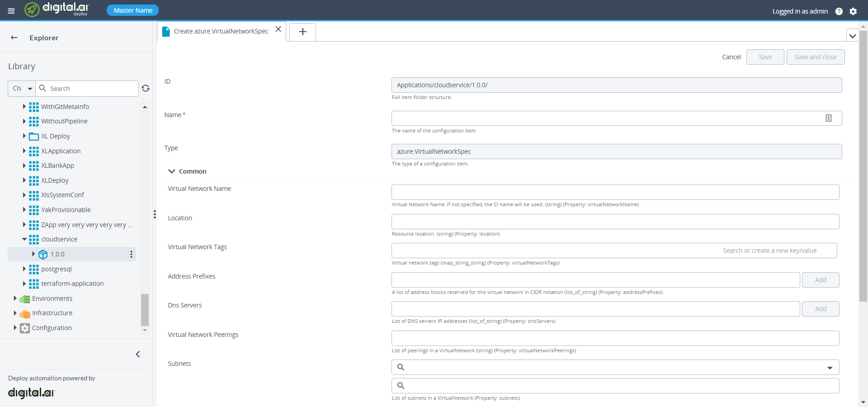868x407 pixels.
Task: Open a new tab with the plus button
Action: [302, 32]
